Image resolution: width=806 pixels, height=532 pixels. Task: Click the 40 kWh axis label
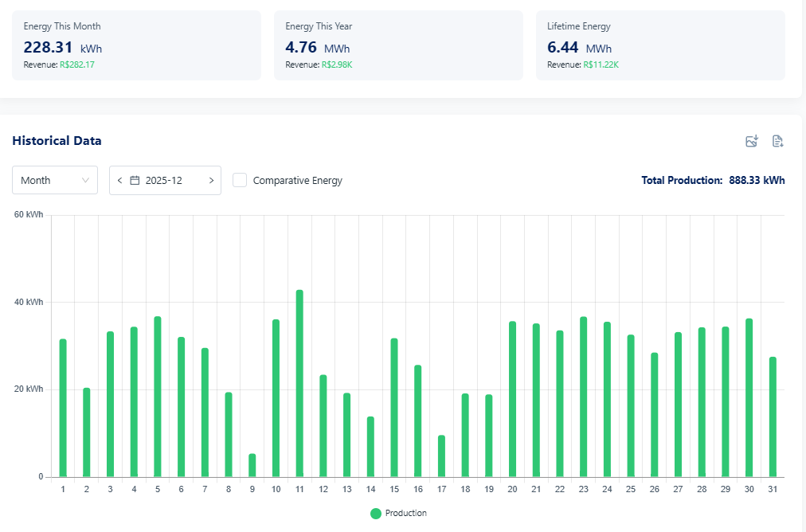point(29,303)
